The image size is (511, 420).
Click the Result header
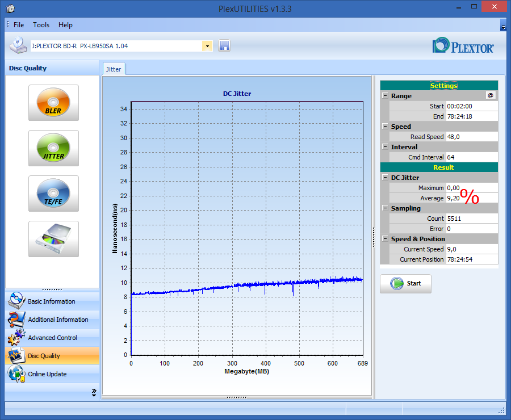click(439, 167)
